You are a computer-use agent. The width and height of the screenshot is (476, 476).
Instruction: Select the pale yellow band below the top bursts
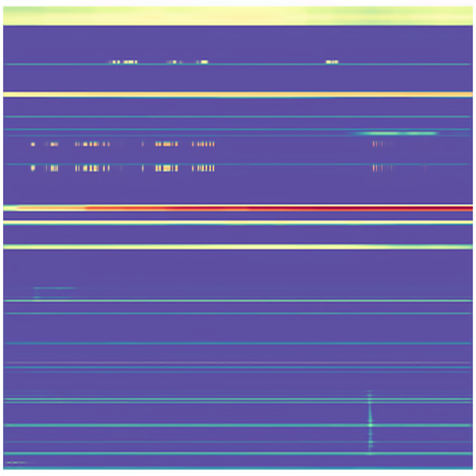(238, 94)
